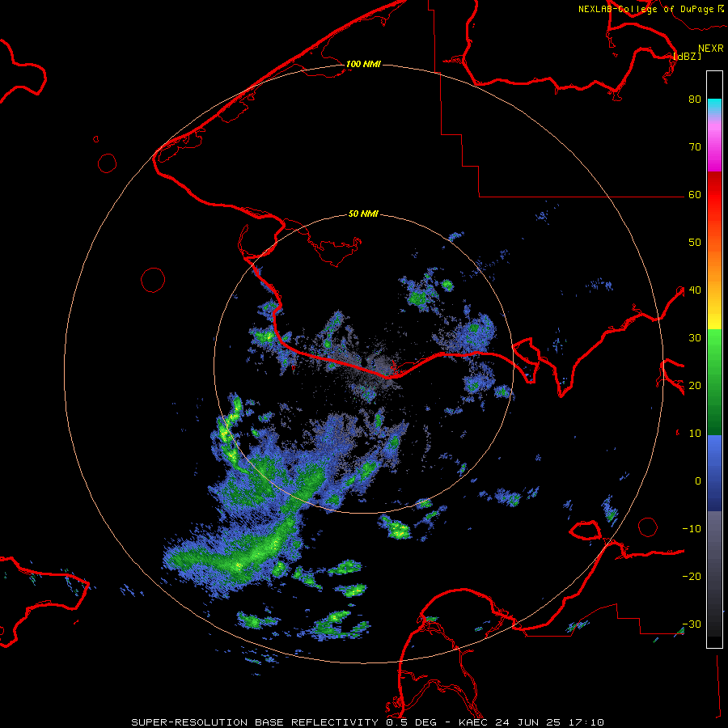The width and height of the screenshot is (728, 728).
Task: Click the 10 value on dBZ scale
Action: [695, 434]
